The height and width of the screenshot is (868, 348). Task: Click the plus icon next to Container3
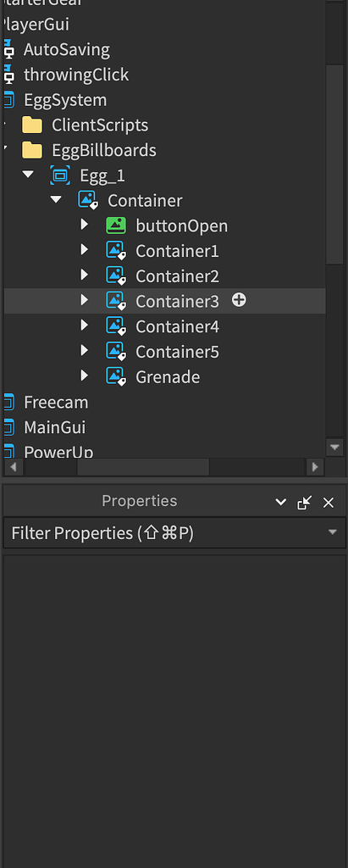point(239,300)
